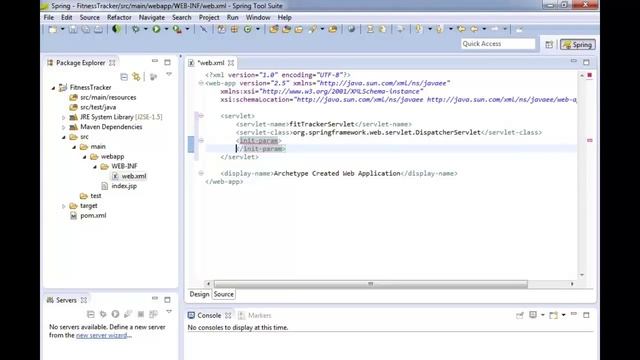The height and width of the screenshot is (360, 640).
Task: Open the Refactor menu
Action: (x=119, y=18)
